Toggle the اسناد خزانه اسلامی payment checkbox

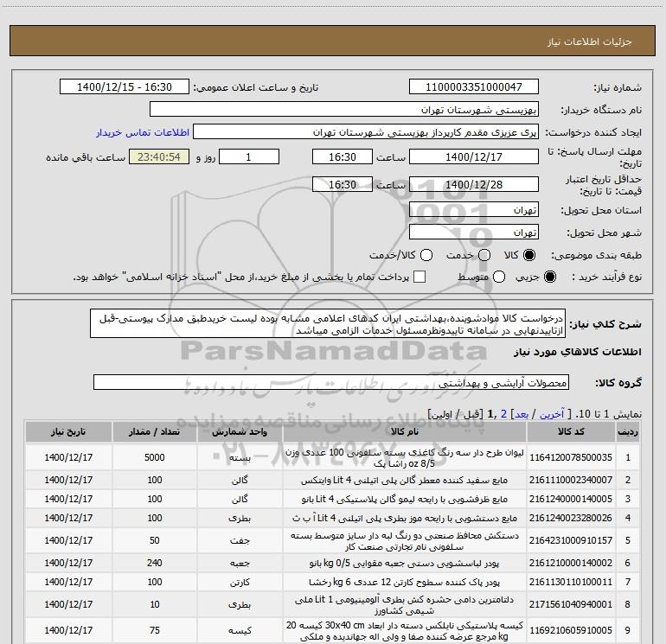[419, 277]
